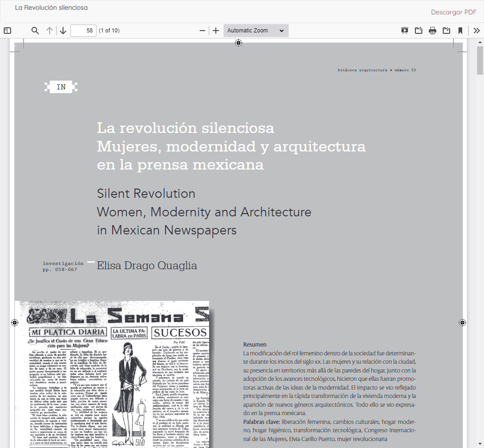The image size is (484, 448).
Task: Go to next page arrow
Action: [x=63, y=31]
